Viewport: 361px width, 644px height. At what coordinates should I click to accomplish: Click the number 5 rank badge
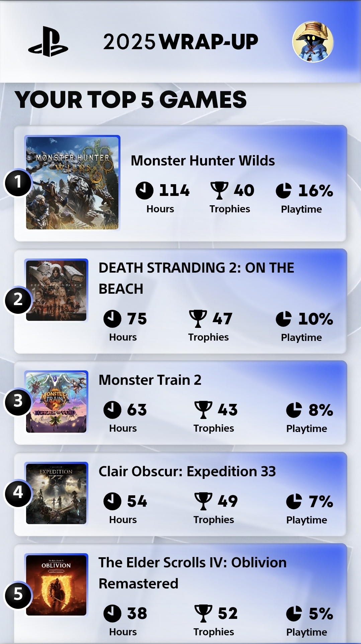tap(18, 595)
